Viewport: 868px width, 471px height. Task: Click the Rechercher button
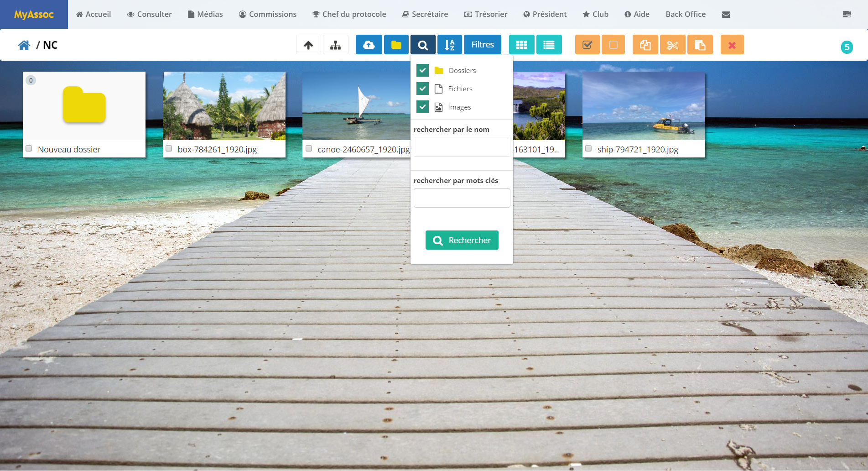click(462, 240)
